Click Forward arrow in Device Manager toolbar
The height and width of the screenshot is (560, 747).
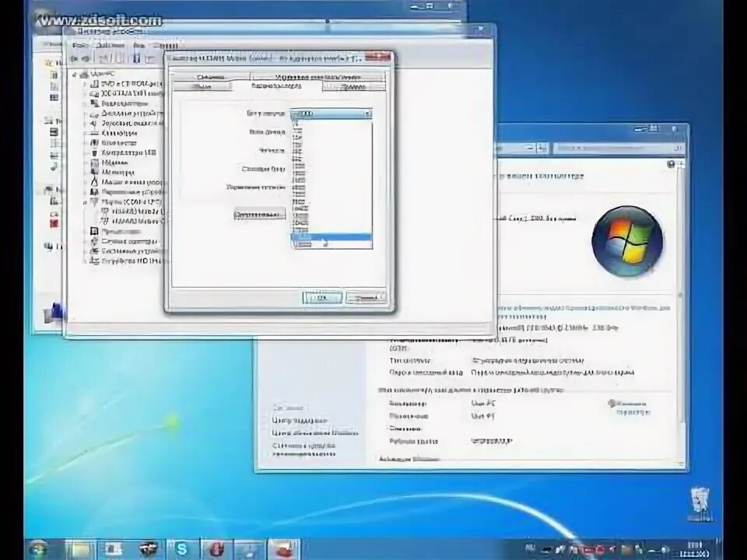pos(86,58)
